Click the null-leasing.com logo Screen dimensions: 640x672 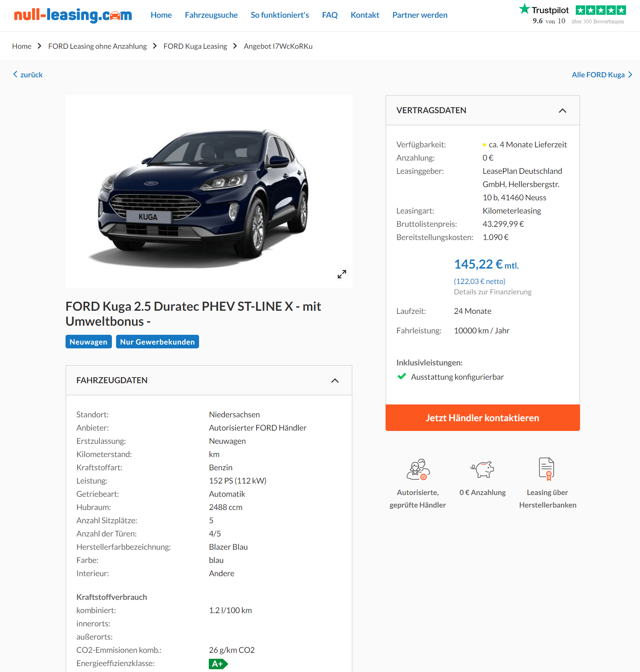coord(73,15)
